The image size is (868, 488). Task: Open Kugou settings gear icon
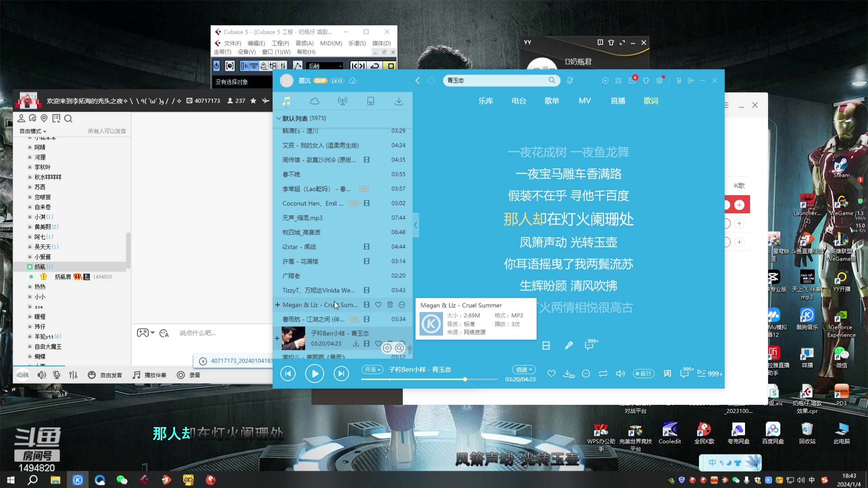[660, 80]
